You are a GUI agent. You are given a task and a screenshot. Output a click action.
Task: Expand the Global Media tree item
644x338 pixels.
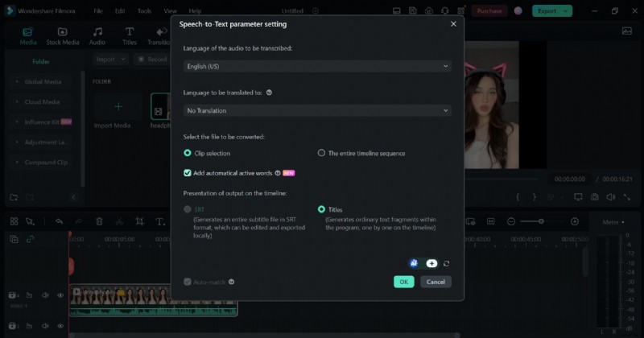[17, 82]
